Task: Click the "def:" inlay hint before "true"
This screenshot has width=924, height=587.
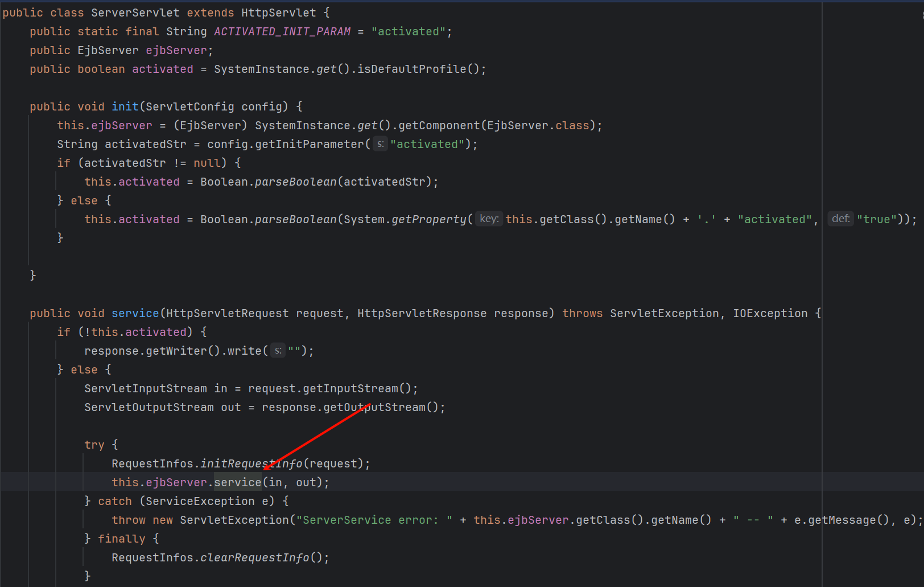Action: tap(840, 219)
